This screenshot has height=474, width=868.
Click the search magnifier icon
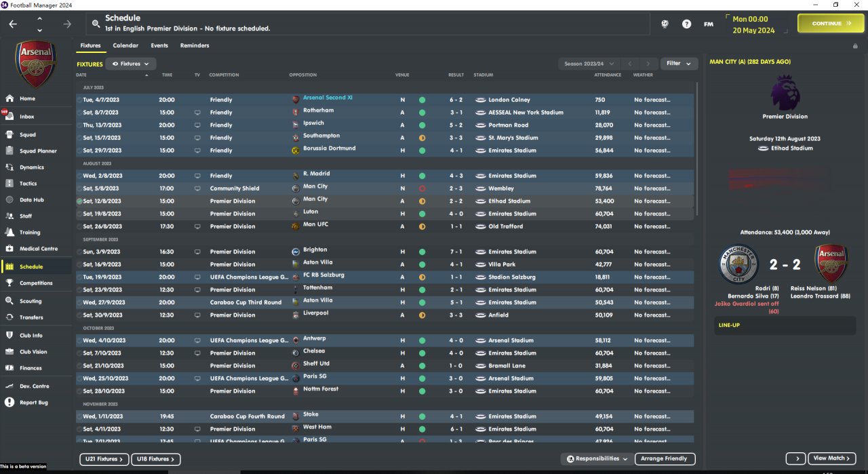[96, 24]
